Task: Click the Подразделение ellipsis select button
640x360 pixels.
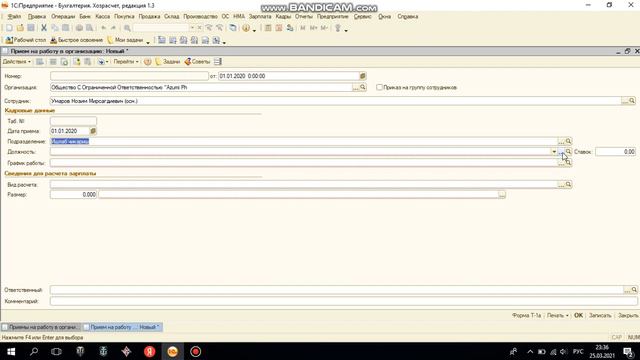Action: click(x=561, y=141)
